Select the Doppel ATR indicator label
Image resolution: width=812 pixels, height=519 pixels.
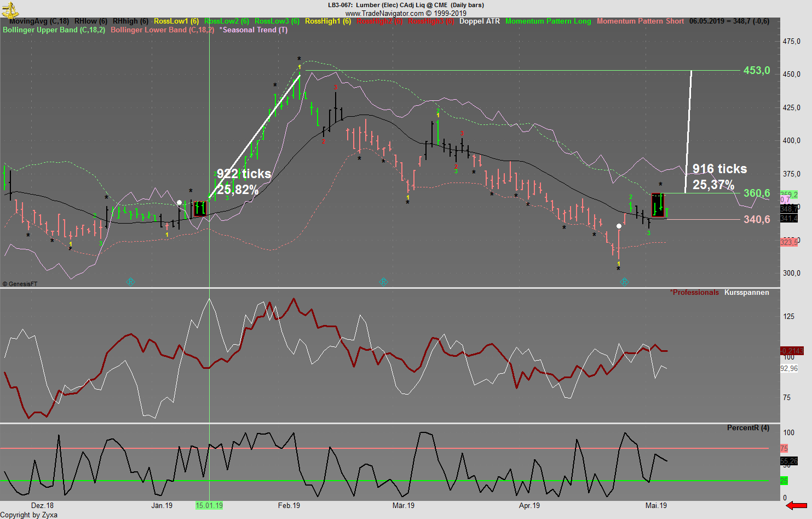tap(480, 21)
